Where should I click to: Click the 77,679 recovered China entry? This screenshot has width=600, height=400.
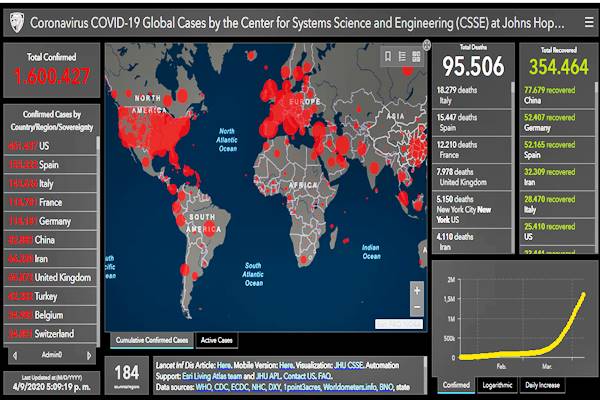557,95
